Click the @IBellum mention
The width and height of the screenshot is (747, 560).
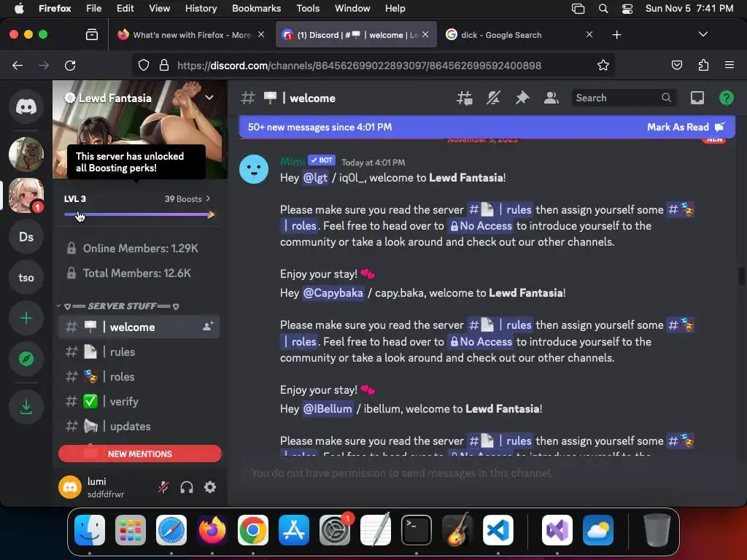point(328,408)
